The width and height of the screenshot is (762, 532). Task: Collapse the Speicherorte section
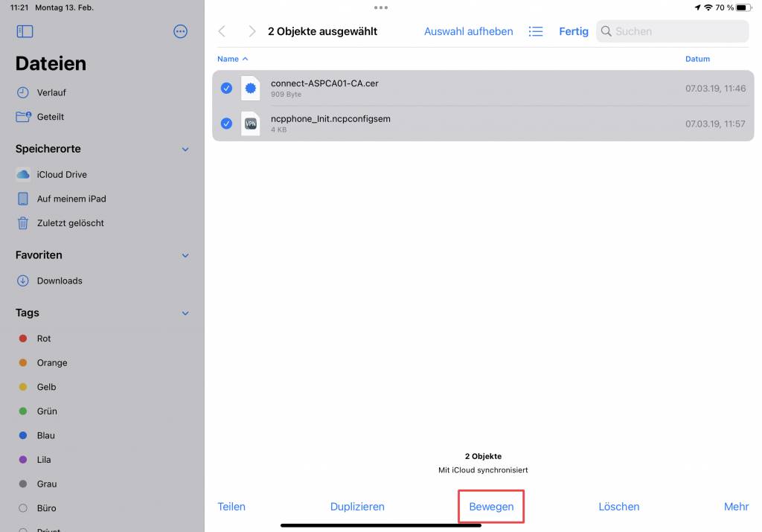point(185,150)
